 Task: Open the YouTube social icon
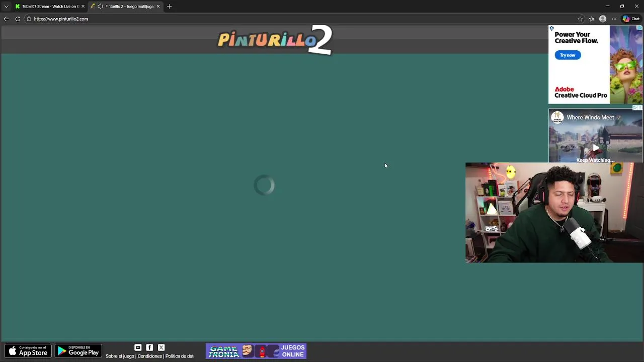tap(138, 347)
